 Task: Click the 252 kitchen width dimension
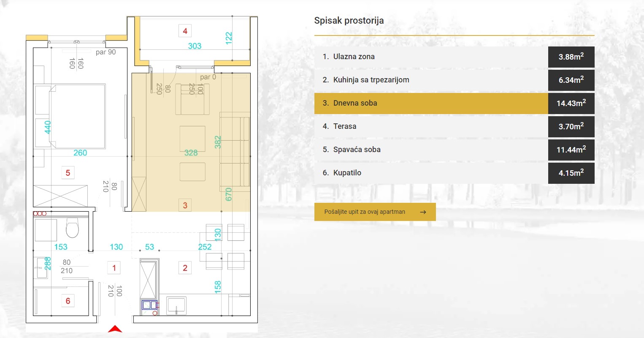click(x=205, y=247)
